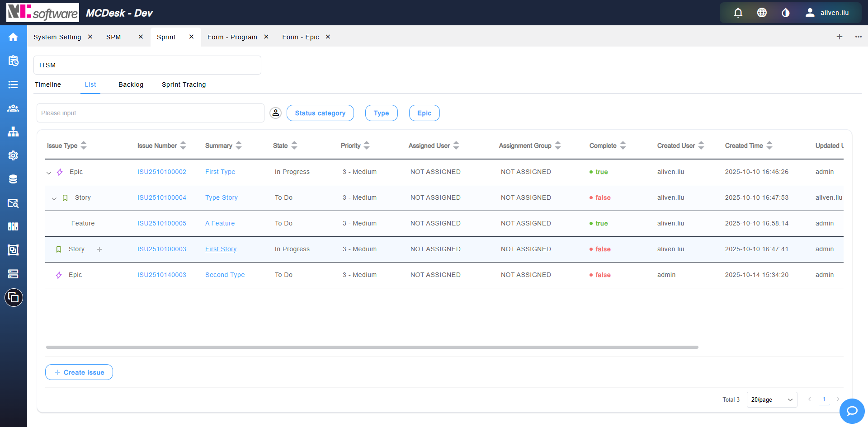This screenshot has width=868, height=427.
Task: Click the plus icon beside Story row
Action: click(99, 249)
